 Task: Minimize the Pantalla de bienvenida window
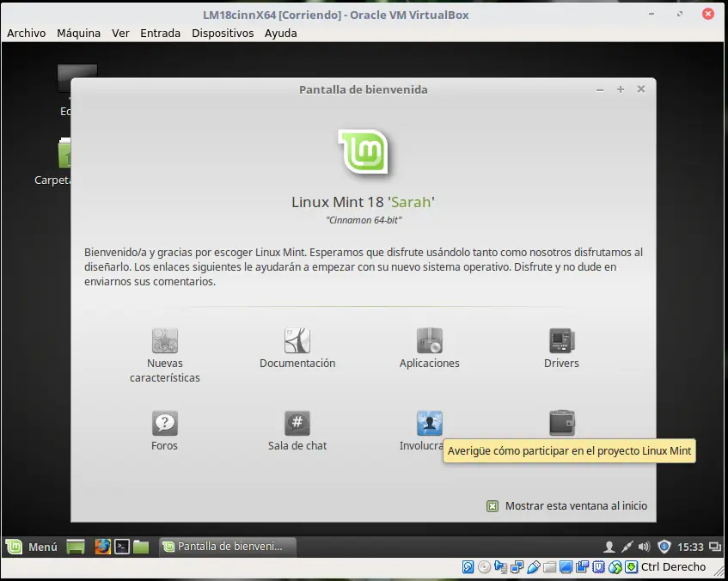(600, 89)
